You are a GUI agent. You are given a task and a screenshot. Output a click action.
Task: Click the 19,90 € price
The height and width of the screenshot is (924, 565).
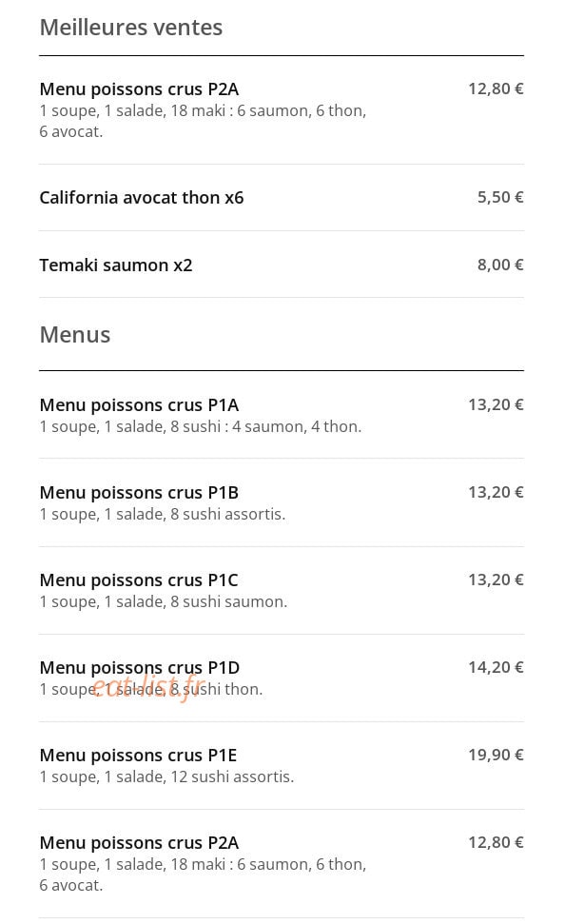(496, 755)
